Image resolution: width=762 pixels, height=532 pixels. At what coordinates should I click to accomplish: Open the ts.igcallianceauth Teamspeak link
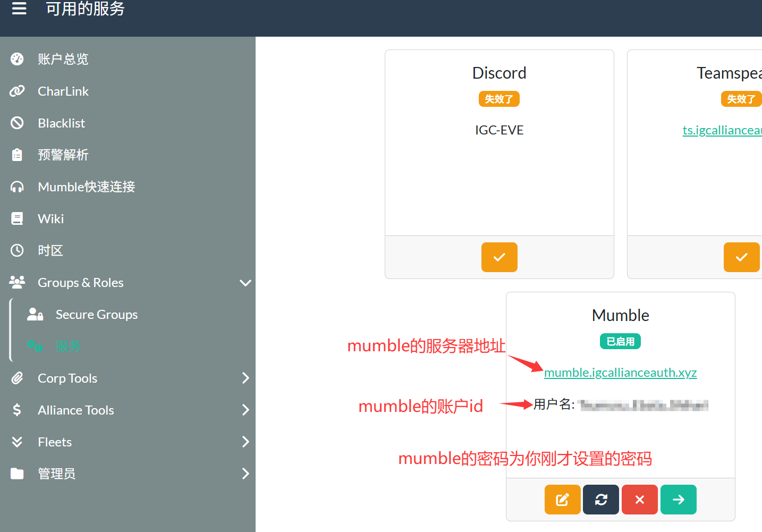click(722, 130)
